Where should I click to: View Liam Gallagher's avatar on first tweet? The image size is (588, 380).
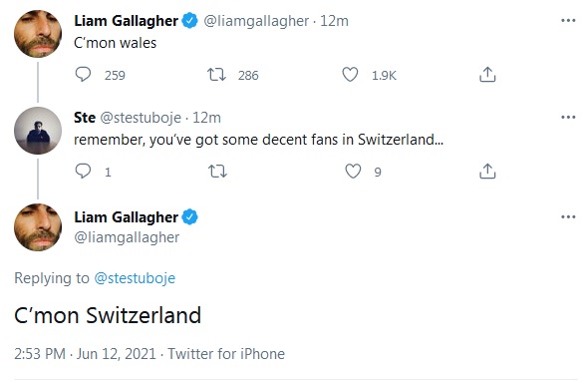pos(38,34)
